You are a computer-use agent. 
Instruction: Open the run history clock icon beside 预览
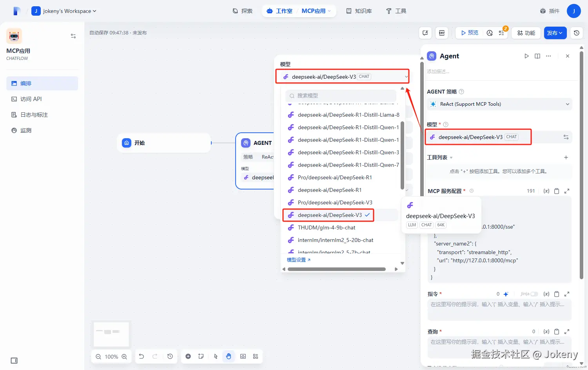(490, 33)
